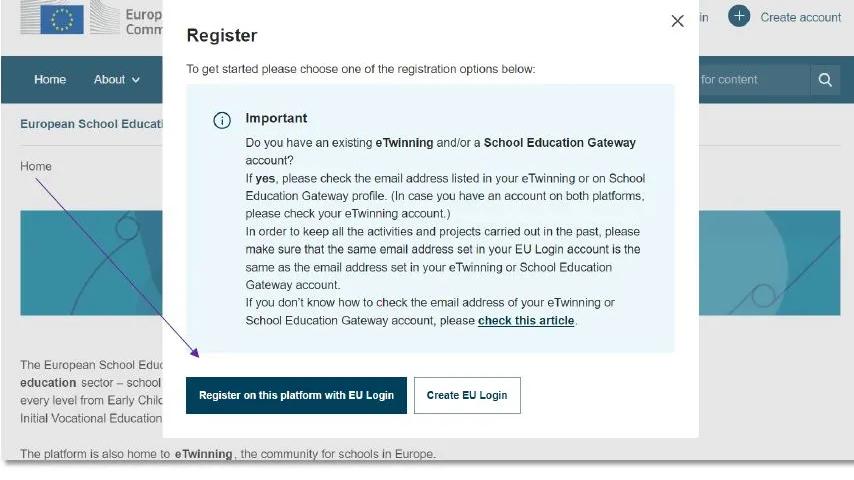This screenshot has width=854, height=480.
Task: Click the plus icon beside Create account
Action: tap(739, 16)
